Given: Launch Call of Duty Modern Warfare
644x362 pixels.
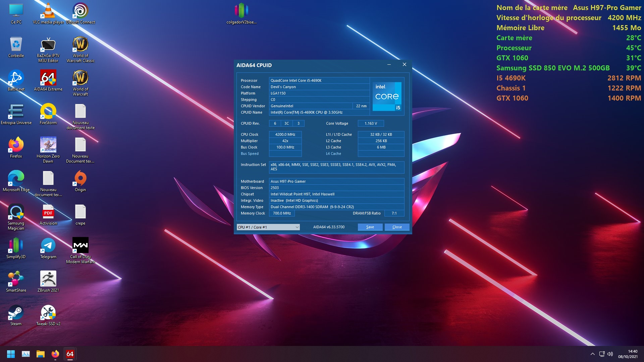Looking at the screenshot, I should (80, 250).
